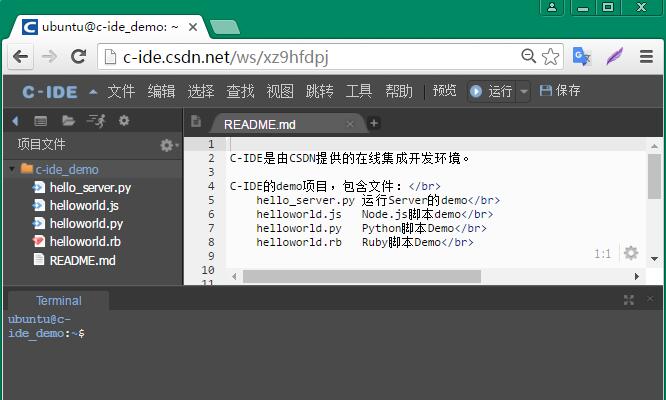Click the purple feather extension icon

pos(614,56)
